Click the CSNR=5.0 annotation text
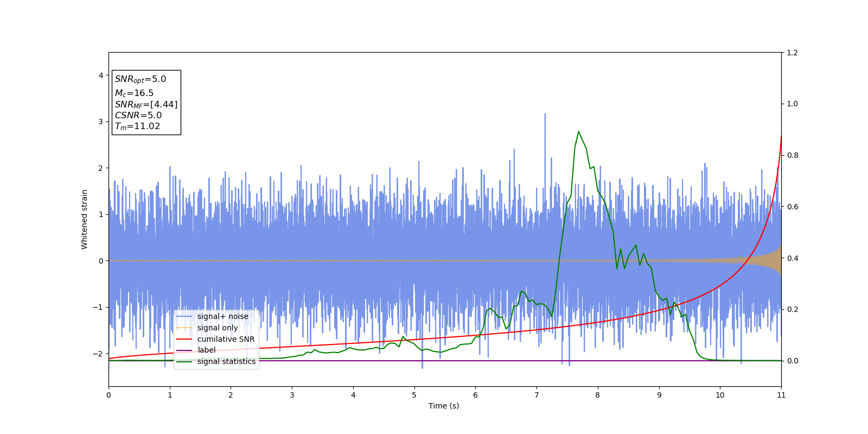 pos(138,116)
